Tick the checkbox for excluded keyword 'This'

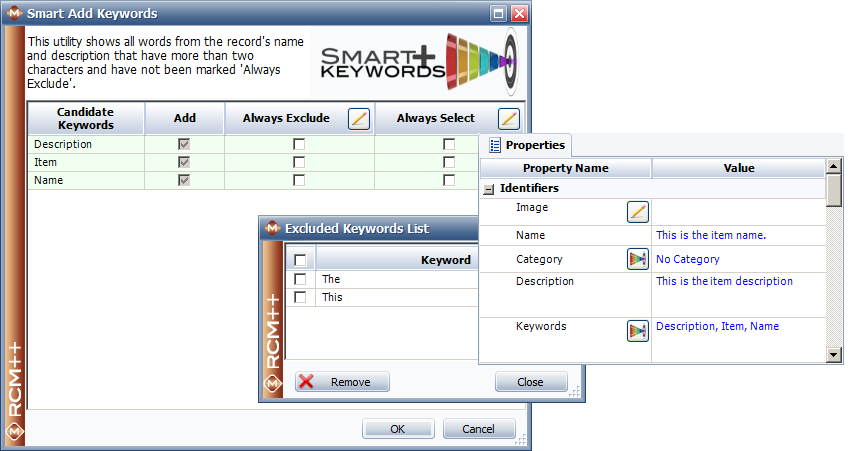pyautogui.click(x=300, y=297)
